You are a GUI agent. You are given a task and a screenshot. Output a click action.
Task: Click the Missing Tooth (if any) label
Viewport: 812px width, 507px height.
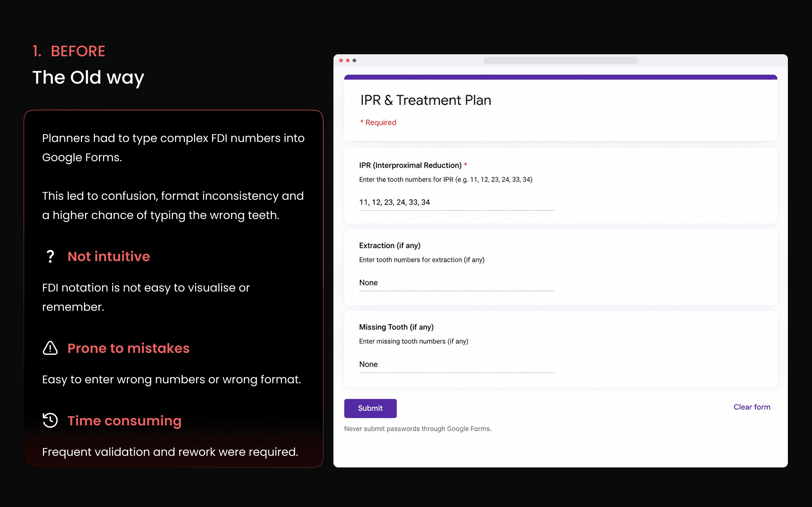[x=396, y=327]
